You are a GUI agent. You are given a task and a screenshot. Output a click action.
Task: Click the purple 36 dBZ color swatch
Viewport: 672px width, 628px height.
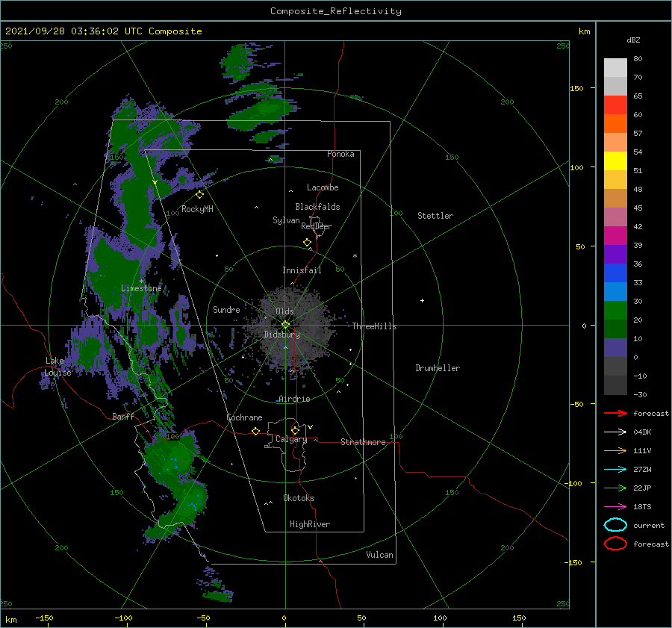click(x=615, y=254)
